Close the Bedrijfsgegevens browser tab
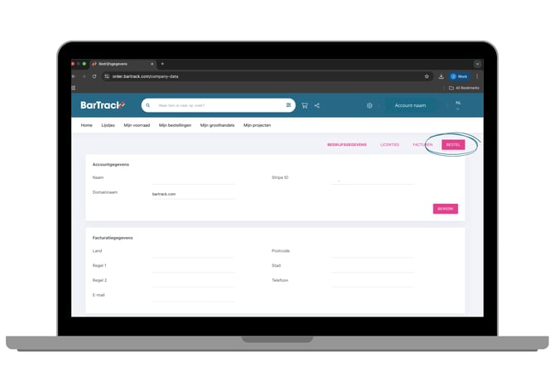 click(152, 64)
